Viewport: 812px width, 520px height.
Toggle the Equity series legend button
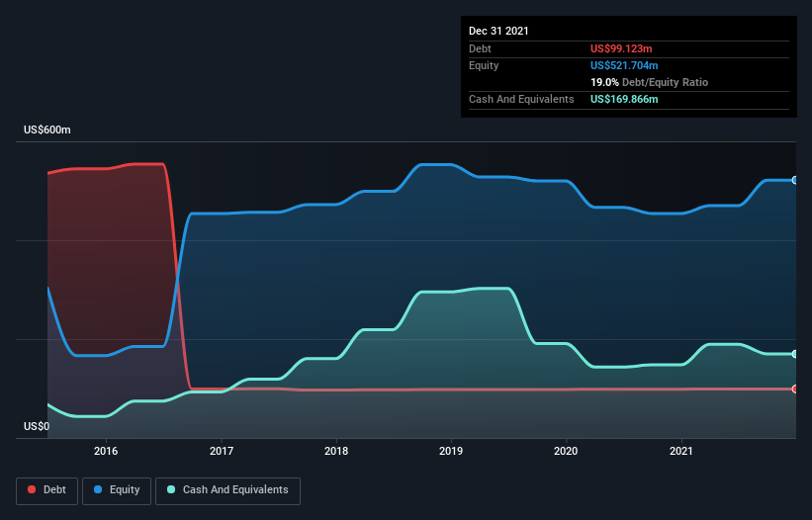tap(117, 490)
